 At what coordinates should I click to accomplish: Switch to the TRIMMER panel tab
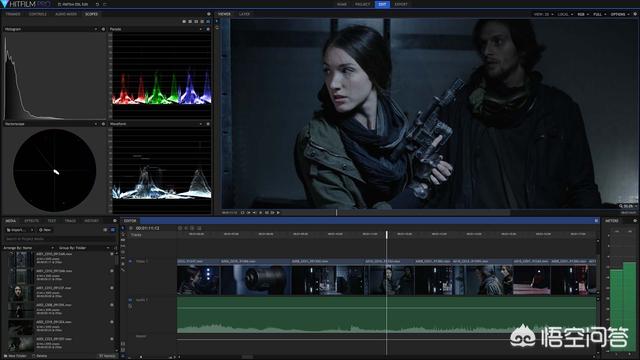click(13, 14)
